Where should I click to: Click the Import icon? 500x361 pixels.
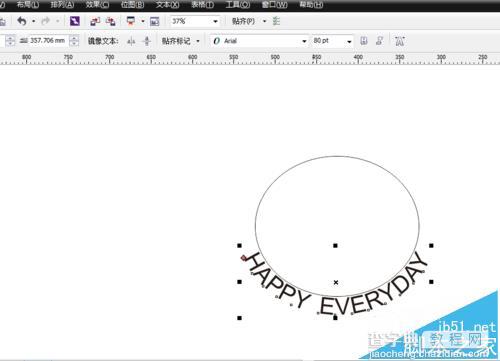(x=95, y=21)
